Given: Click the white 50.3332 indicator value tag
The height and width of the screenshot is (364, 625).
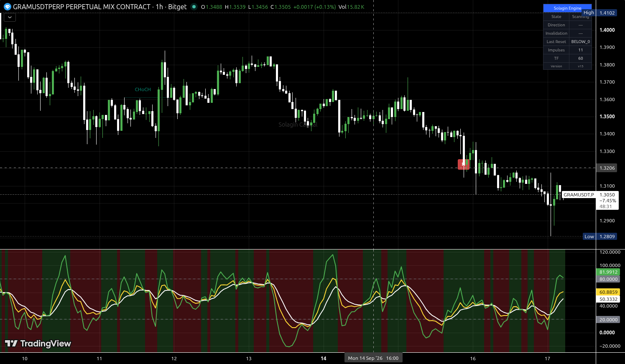Looking at the screenshot, I should 608,299.
